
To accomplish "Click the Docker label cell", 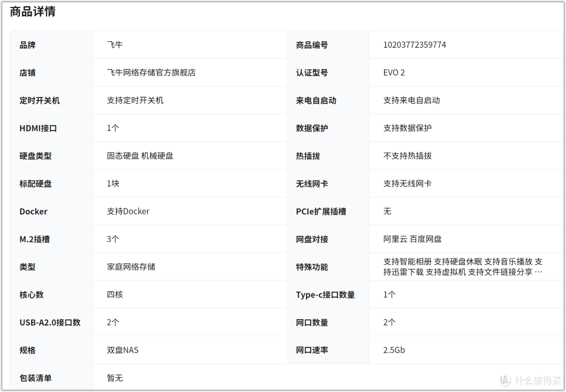I will click(x=33, y=212).
